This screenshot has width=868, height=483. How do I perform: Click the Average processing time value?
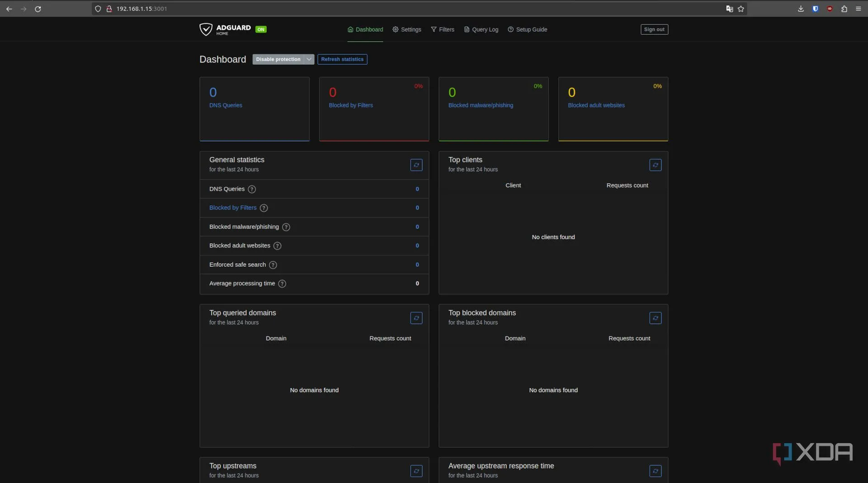click(417, 284)
